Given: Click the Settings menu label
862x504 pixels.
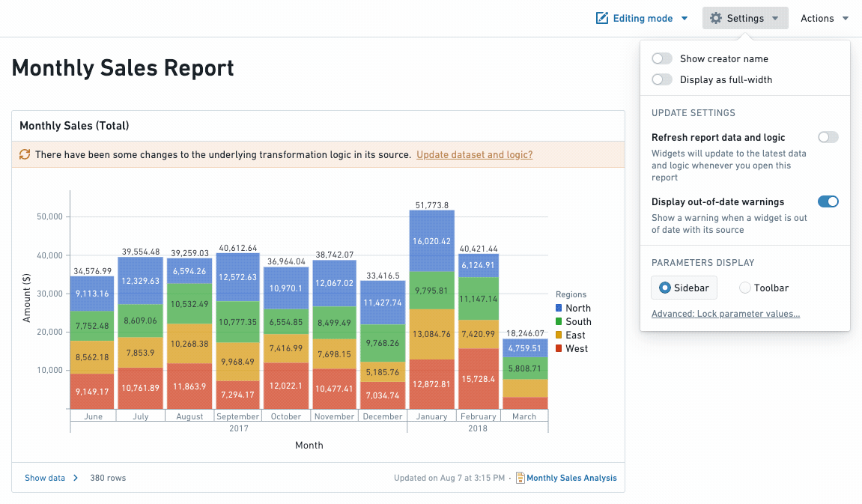Looking at the screenshot, I should click(x=745, y=18).
